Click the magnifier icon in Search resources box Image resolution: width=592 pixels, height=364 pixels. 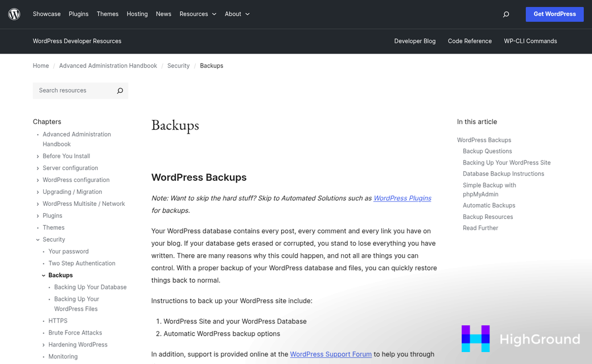pos(120,90)
